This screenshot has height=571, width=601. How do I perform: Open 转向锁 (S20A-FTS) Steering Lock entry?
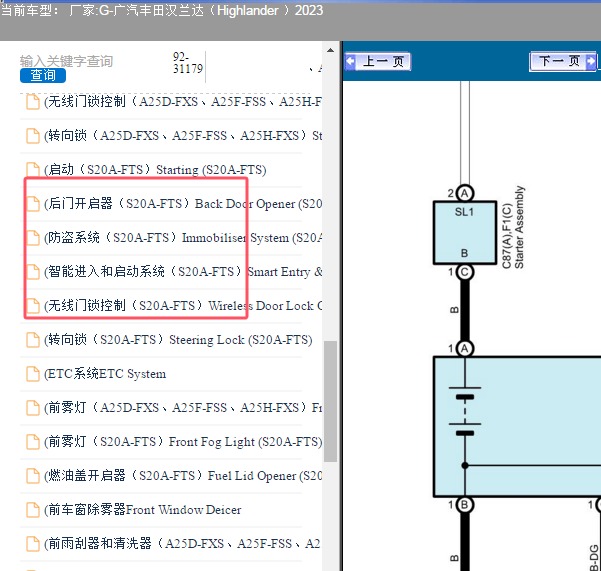tap(178, 340)
